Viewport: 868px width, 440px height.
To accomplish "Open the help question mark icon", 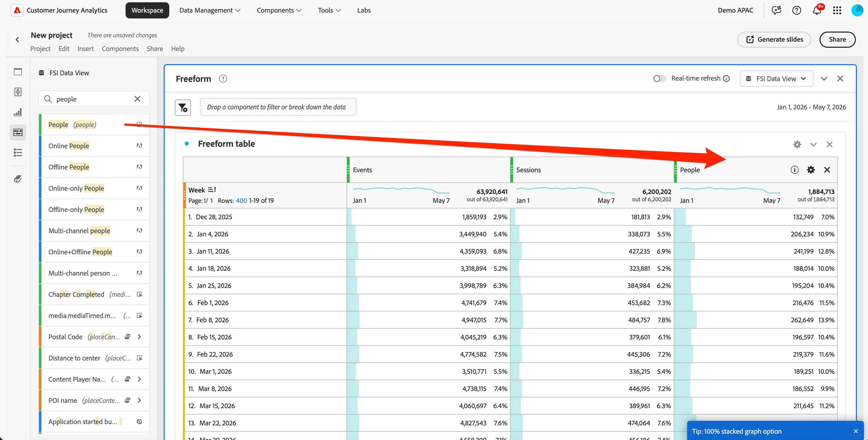I will [797, 10].
